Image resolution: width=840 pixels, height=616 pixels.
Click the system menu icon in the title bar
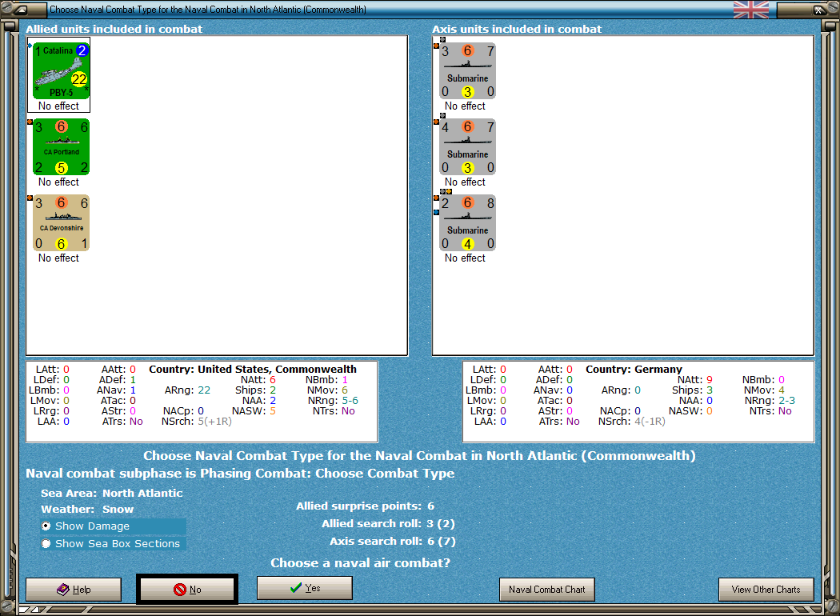tap(20, 10)
